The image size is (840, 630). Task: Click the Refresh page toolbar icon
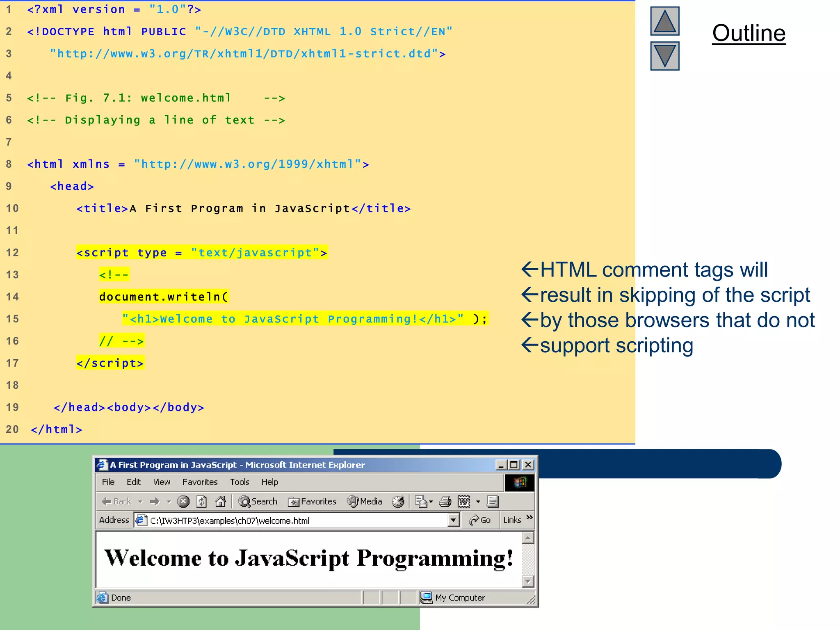pyautogui.click(x=202, y=501)
